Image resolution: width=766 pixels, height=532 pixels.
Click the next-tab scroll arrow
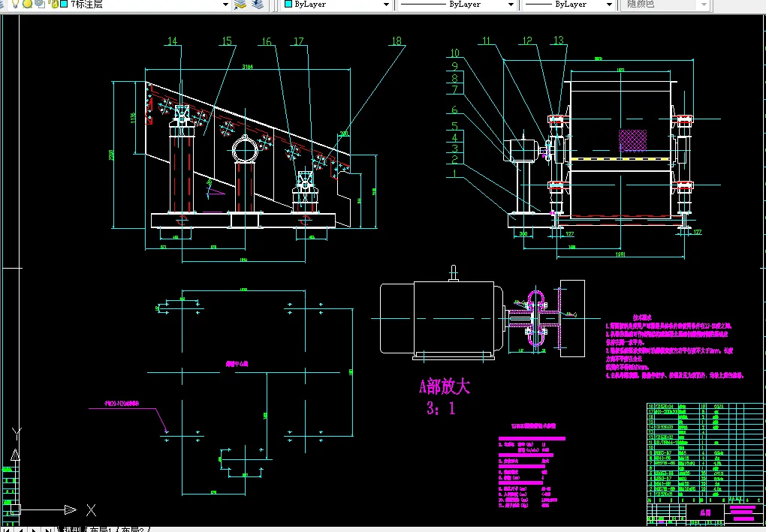coord(34,530)
